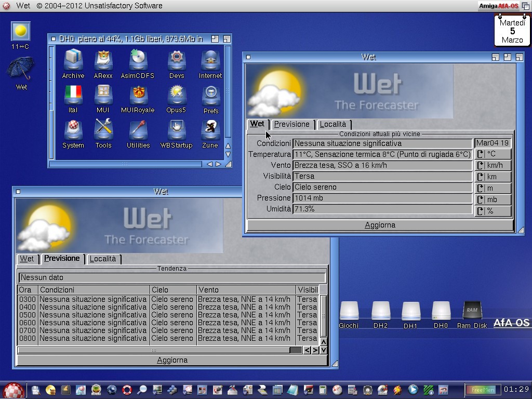Image resolution: width=532 pixels, height=399 pixels.
Task: Click the magnifying glass icon in taskbar
Action: (141, 390)
